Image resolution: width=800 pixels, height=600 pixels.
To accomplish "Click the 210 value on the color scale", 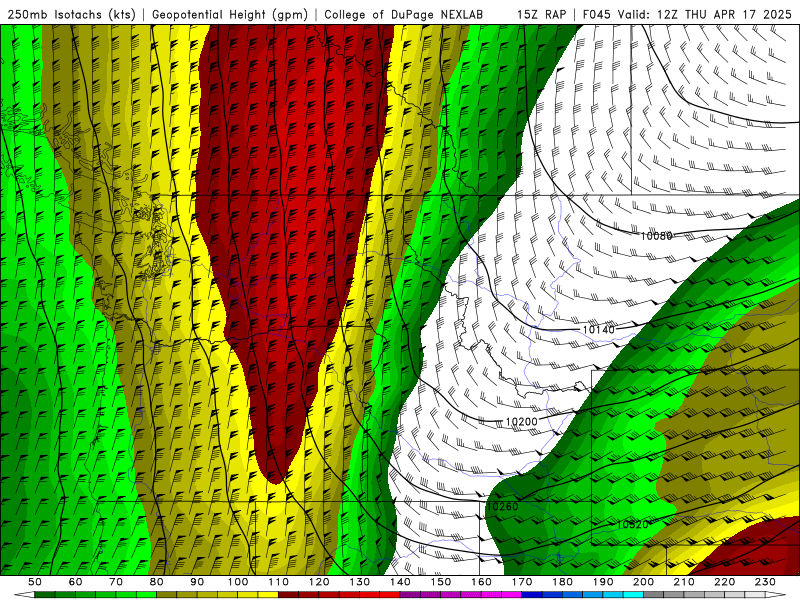I will (x=684, y=582).
